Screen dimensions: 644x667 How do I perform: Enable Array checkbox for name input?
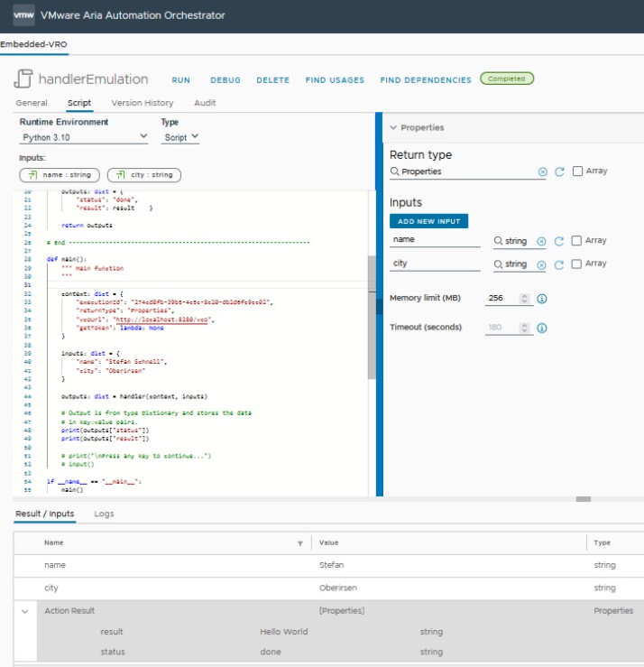tap(576, 241)
